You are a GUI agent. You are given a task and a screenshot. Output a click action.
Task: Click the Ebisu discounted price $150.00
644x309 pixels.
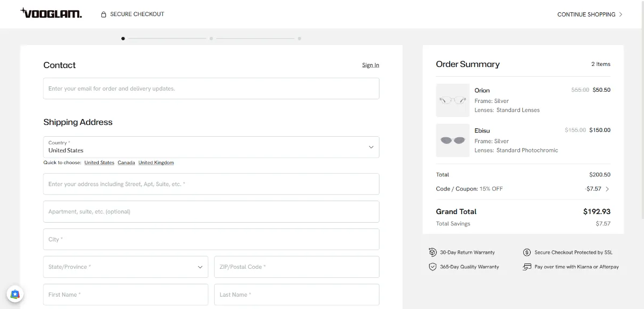point(600,130)
